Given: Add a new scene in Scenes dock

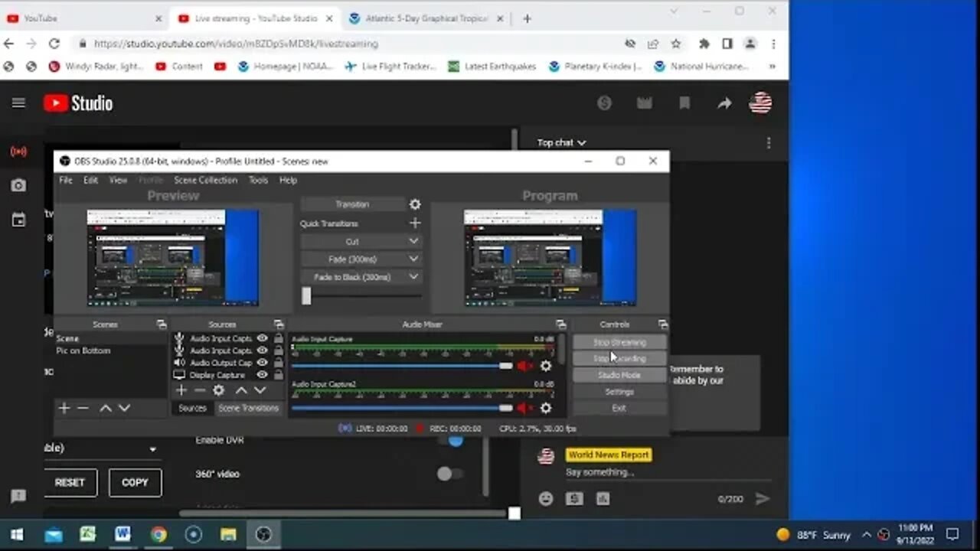Looking at the screenshot, I should pyautogui.click(x=64, y=409).
